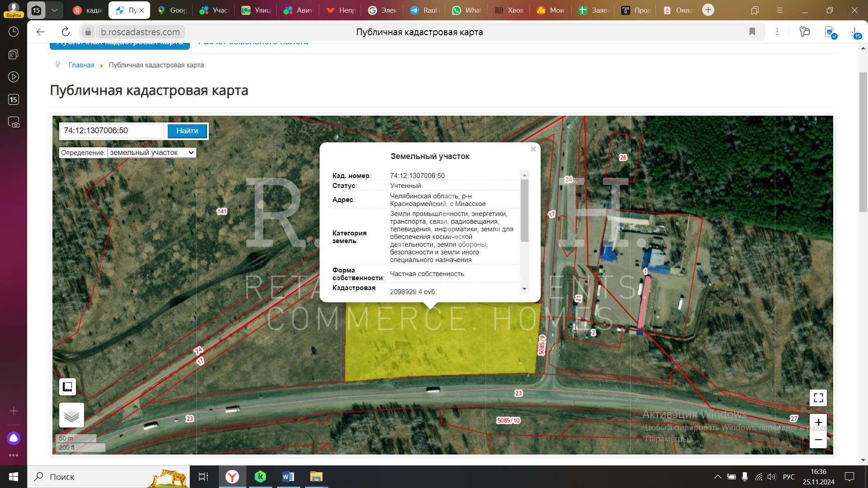Zoom in on the map
The width and height of the screenshot is (868, 488).
[818, 422]
